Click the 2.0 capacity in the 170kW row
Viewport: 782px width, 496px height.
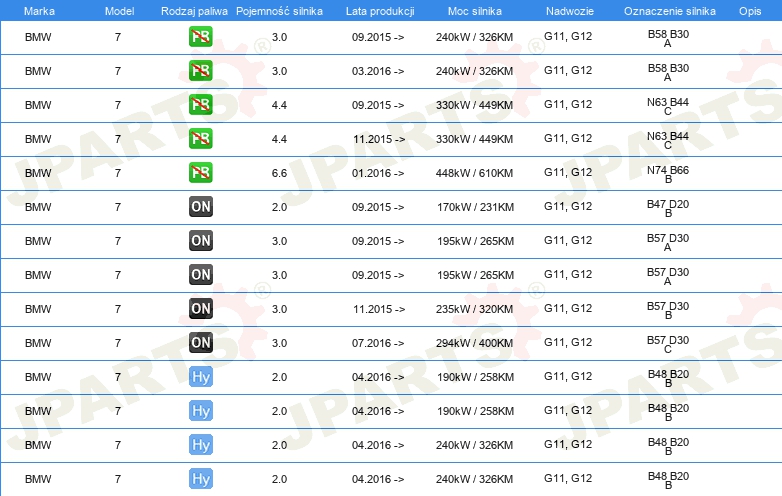click(279, 207)
